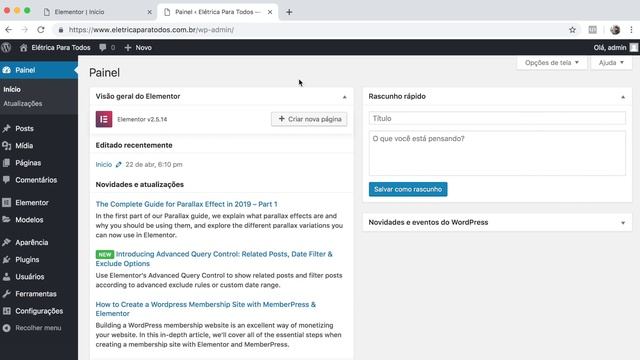Click the Configurações settings icon
Image resolution: width=640 pixels, height=360 pixels.
coord(7,311)
